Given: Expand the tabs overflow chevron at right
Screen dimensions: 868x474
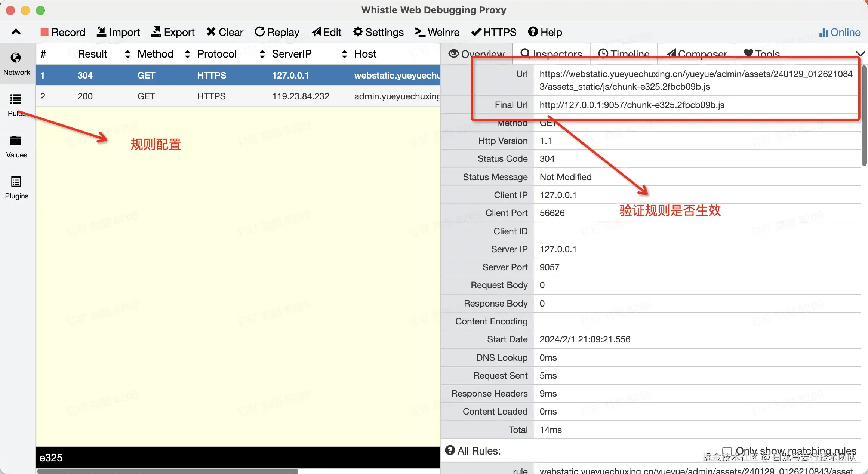Looking at the screenshot, I should coord(860,54).
